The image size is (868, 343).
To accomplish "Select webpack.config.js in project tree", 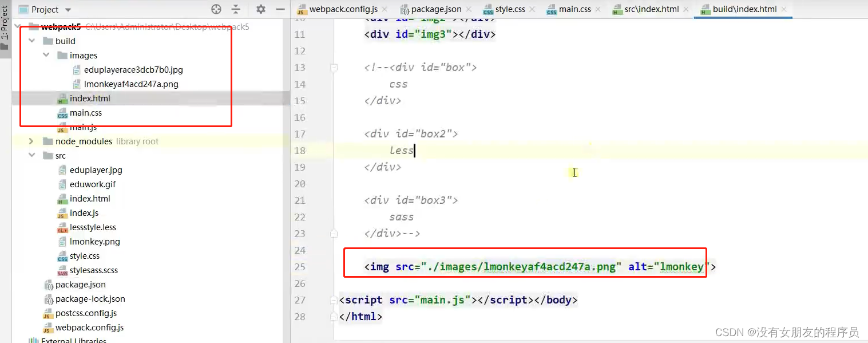I will coord(89,328).
